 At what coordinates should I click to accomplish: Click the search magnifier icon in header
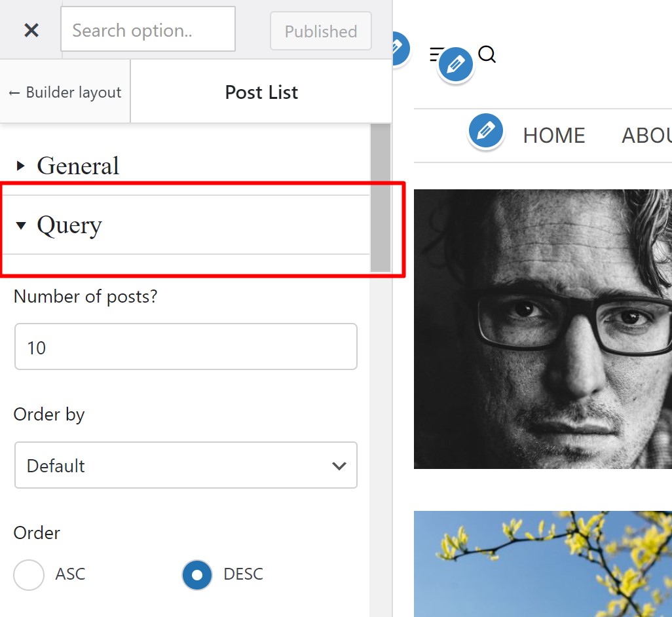tap(487, 54)
